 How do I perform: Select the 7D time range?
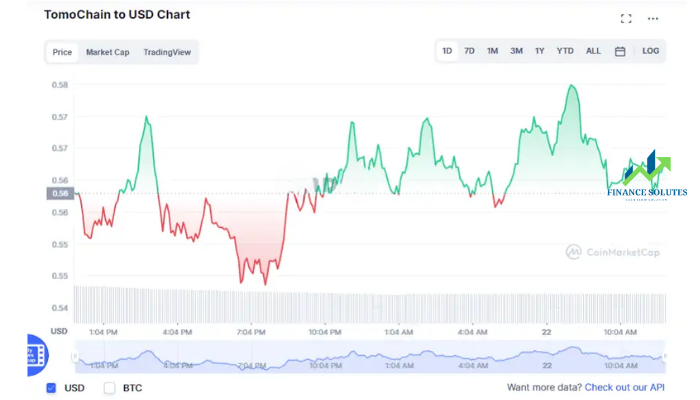coord(469,51)
